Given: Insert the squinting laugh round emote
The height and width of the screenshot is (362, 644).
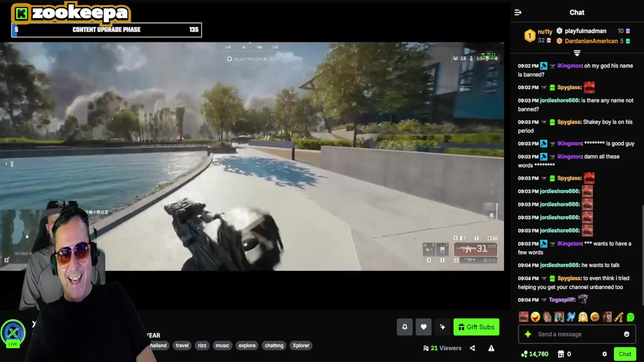Looking at the screenshot, I should pos(595,317).
